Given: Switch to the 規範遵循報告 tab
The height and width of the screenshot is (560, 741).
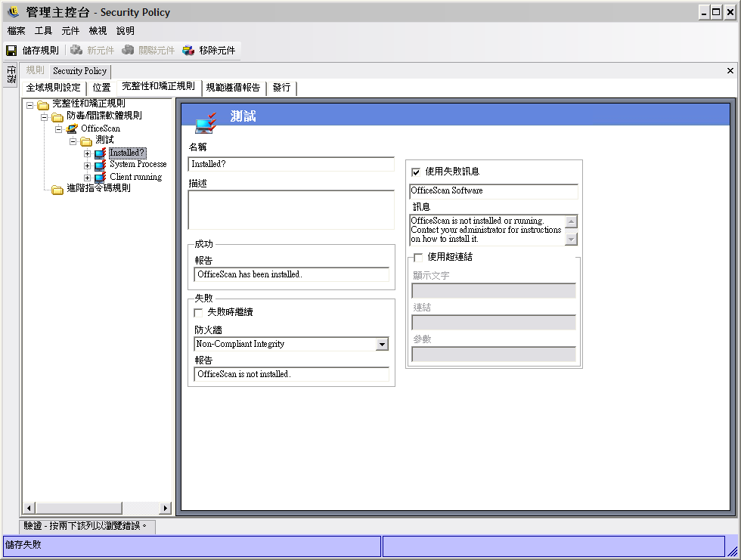Looking at the screenshot, I should 233,88.
